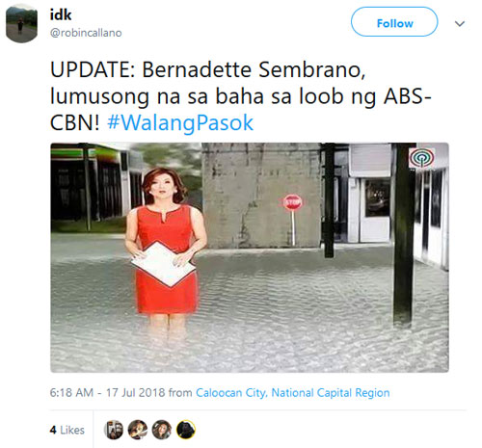Screen dimensions: 482x448
Task: Click the idk display name
Action: tap(61, 14)
